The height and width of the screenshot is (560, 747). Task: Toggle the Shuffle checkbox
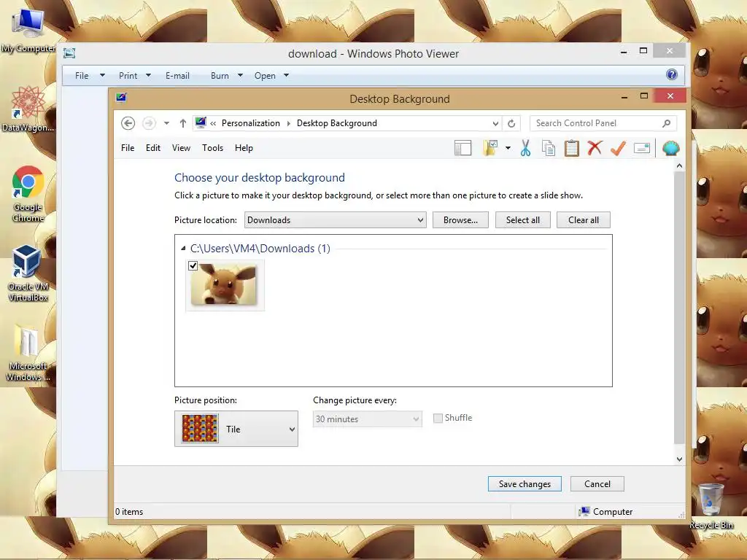click(438, 418)
